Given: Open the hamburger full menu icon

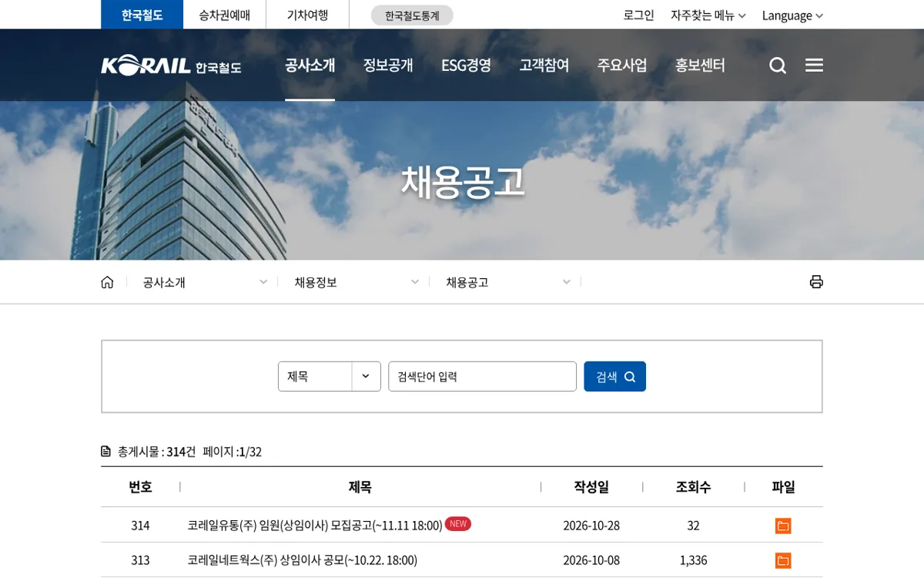Looking at the screenshot, I should [x=814, y=66].
